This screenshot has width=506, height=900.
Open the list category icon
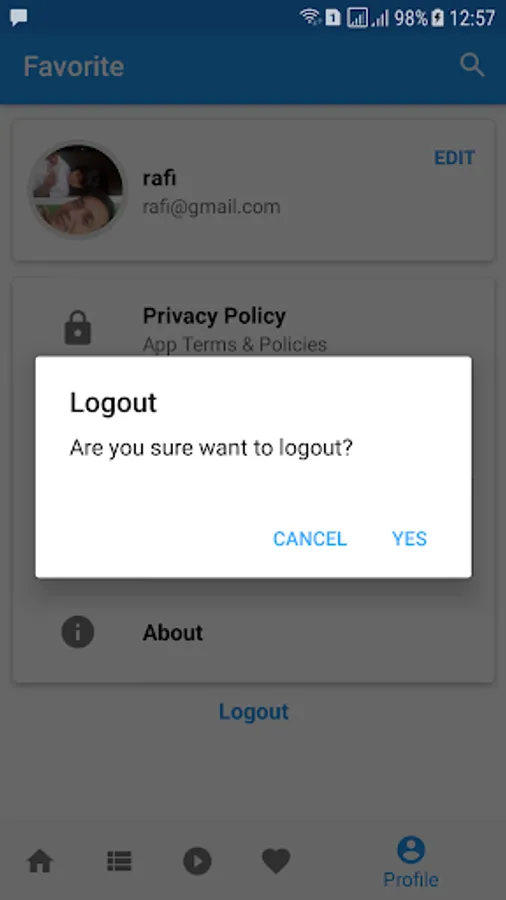[119, 861]
